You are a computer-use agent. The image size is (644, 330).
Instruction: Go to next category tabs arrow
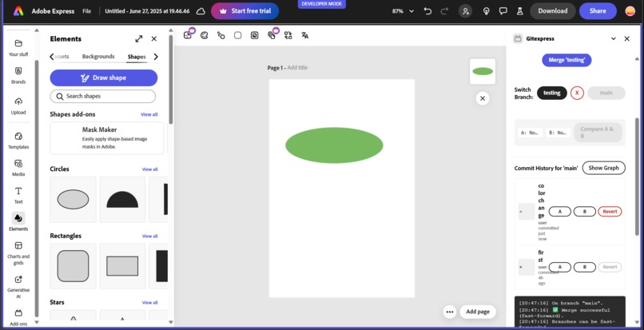pos(156,57)
